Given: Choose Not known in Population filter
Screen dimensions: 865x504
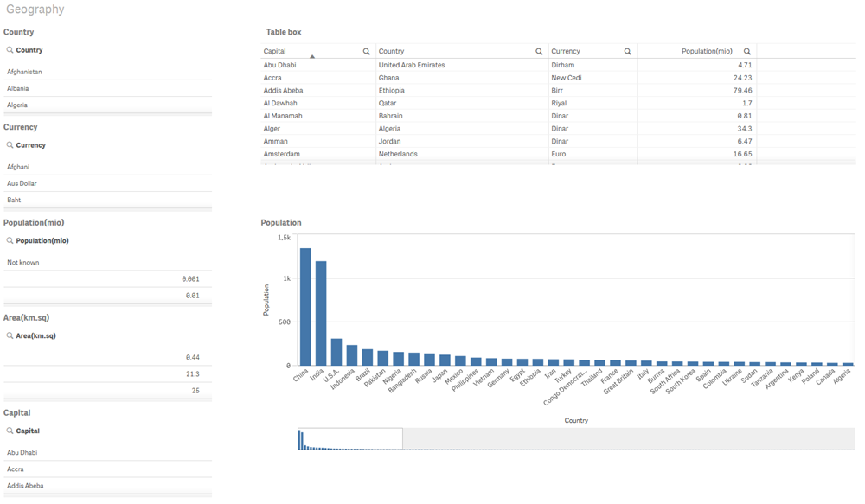Looking at the screenshot, I should (x=23, y=263).
